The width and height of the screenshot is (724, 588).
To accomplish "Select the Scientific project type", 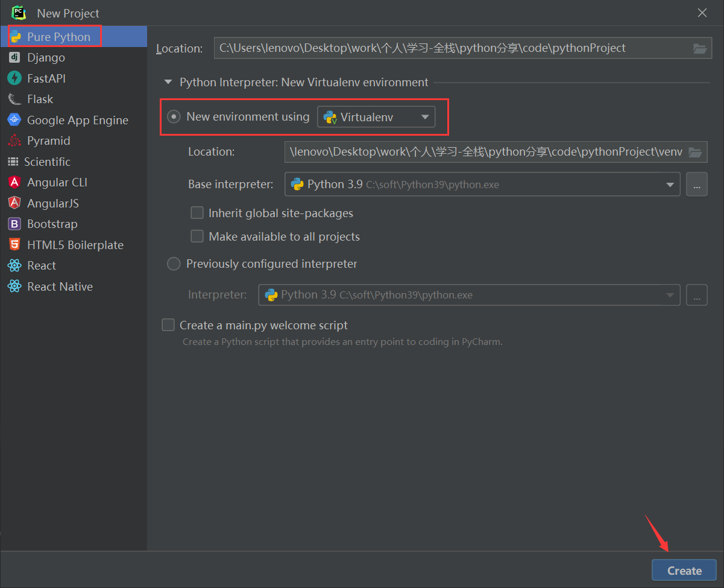I will [x=74, y=162].
